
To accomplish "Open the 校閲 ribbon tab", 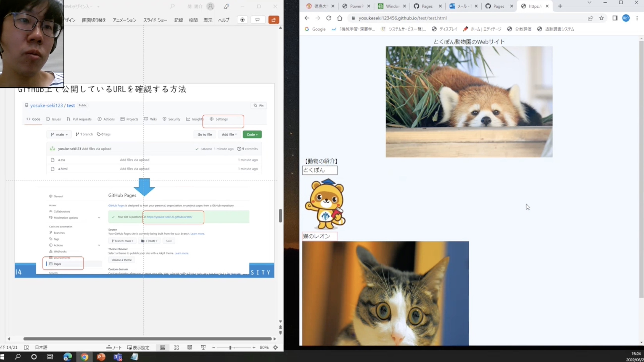I will point(193,20).
